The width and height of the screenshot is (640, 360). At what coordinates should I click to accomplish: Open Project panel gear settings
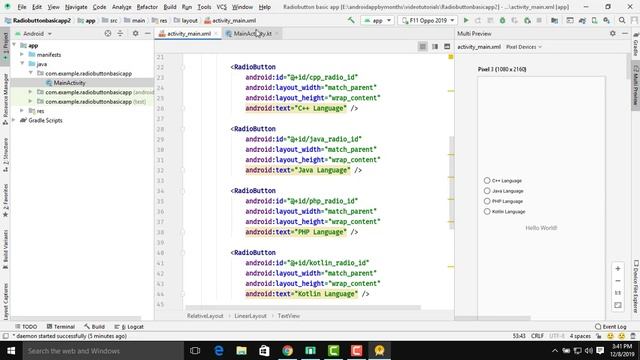point(136,33)
